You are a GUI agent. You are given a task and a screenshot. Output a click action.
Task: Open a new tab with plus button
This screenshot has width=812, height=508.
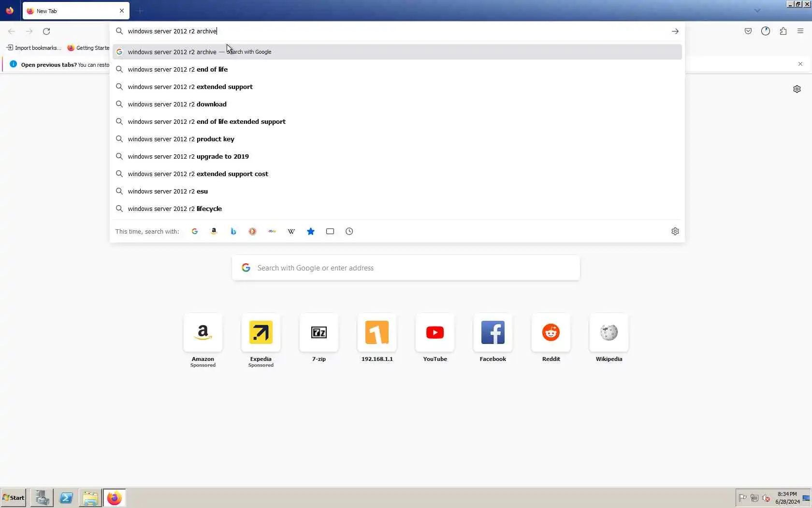point(140,11)
